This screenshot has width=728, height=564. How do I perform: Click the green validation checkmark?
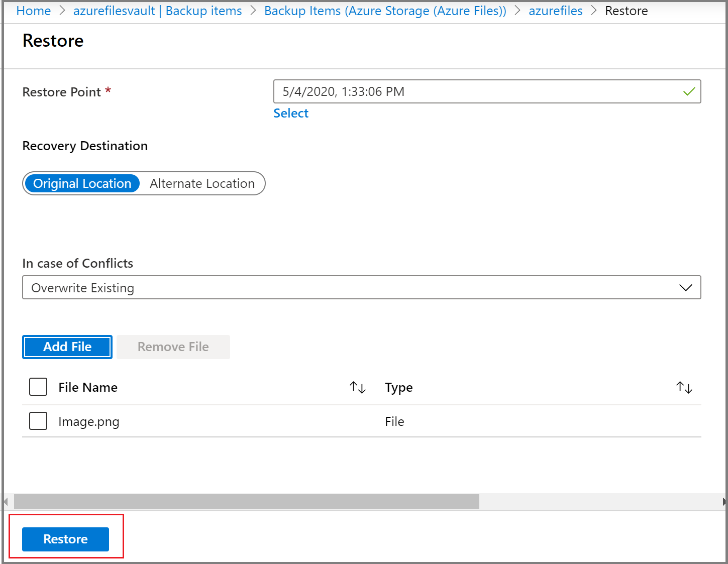click(x=689, y=91)
